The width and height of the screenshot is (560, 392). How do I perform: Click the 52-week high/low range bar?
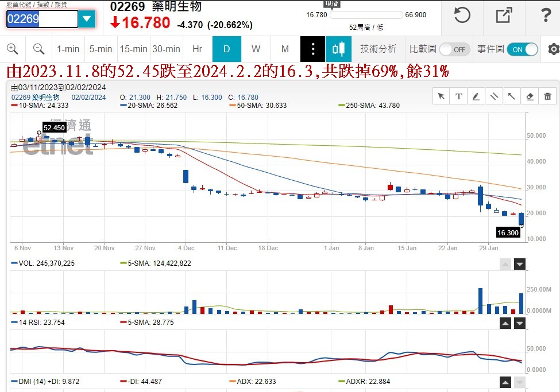[x=366, y=15]
